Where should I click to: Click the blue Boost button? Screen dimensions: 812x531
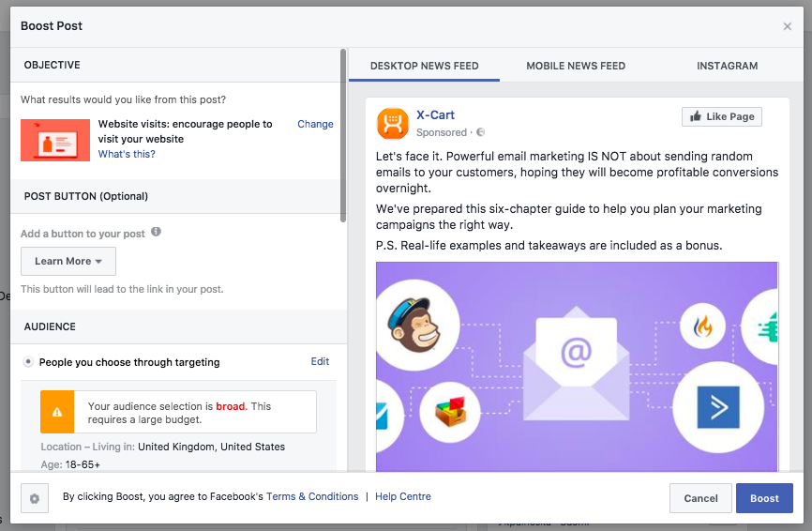pyautogui.click(x=764, y=498)
